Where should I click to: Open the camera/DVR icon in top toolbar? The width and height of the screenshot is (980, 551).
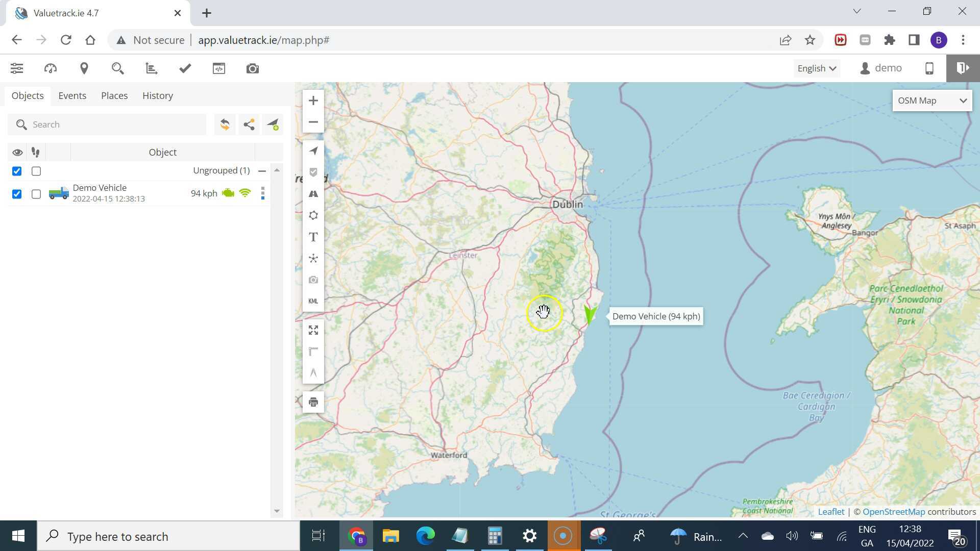point(252,68)
